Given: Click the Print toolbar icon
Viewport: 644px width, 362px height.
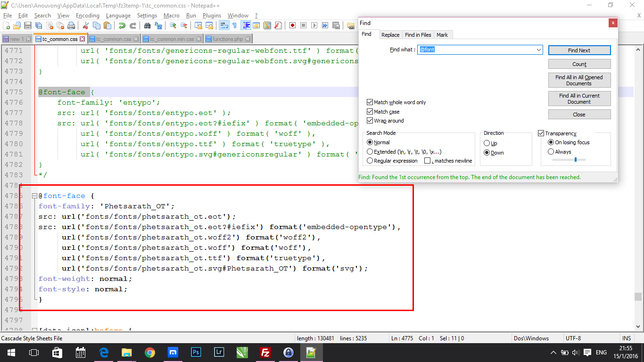Looking at the screenshot, I should pyautogui.click(x=71, y=25).
